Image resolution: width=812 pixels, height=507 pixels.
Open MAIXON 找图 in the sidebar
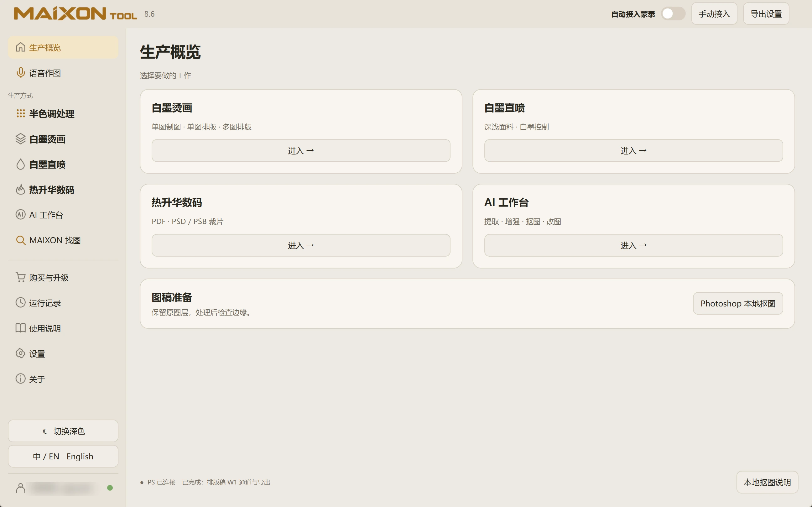point(63,240)
